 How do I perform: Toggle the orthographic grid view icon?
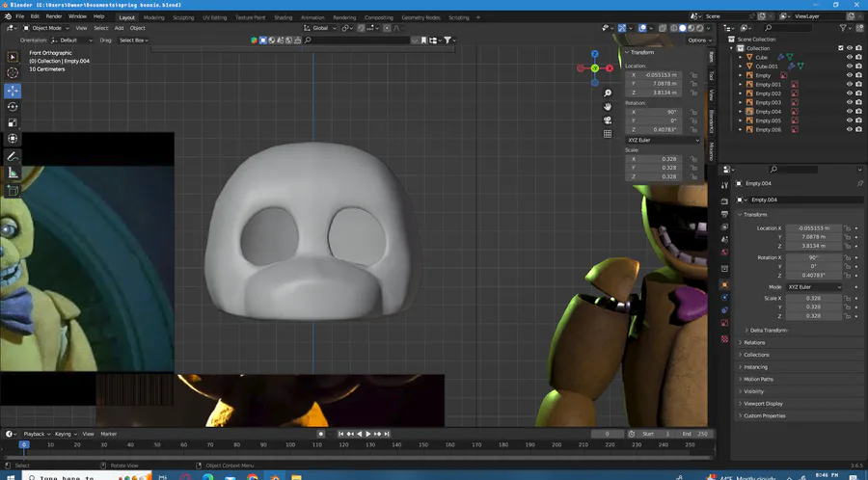608,134
